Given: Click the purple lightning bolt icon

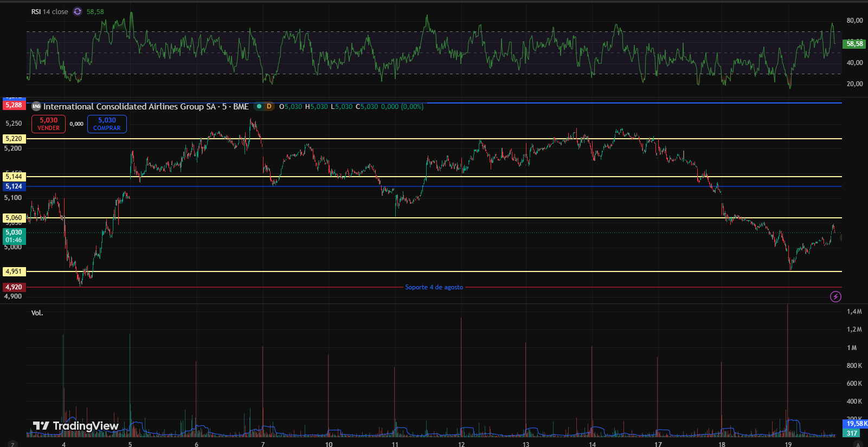Looking at the screenshot, I should [x=836, y=296].
